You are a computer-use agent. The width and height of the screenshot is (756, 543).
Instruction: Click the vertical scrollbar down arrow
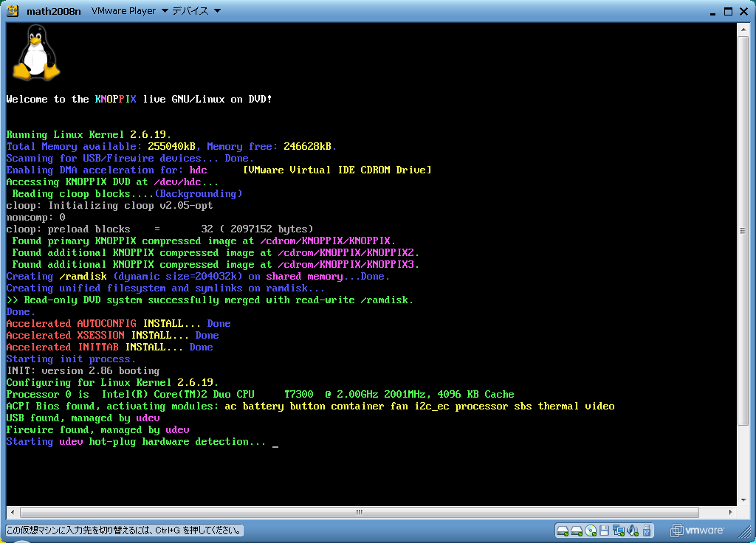(x=743, y=500)
